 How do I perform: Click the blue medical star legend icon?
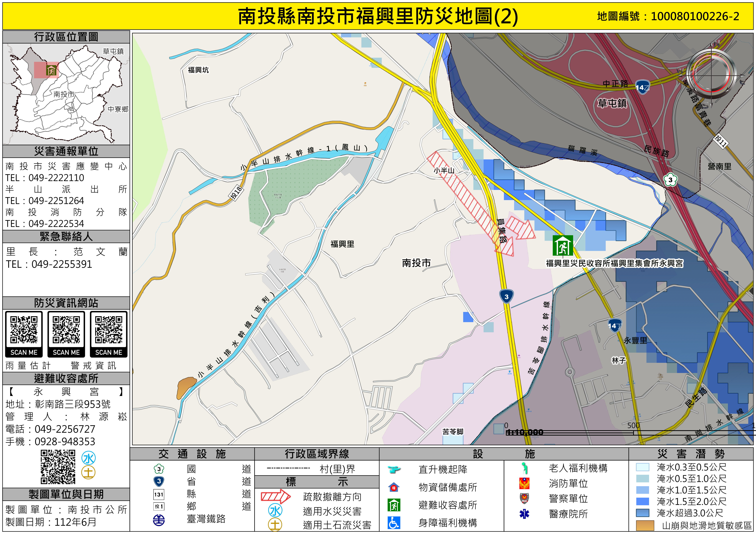point(524,514)
